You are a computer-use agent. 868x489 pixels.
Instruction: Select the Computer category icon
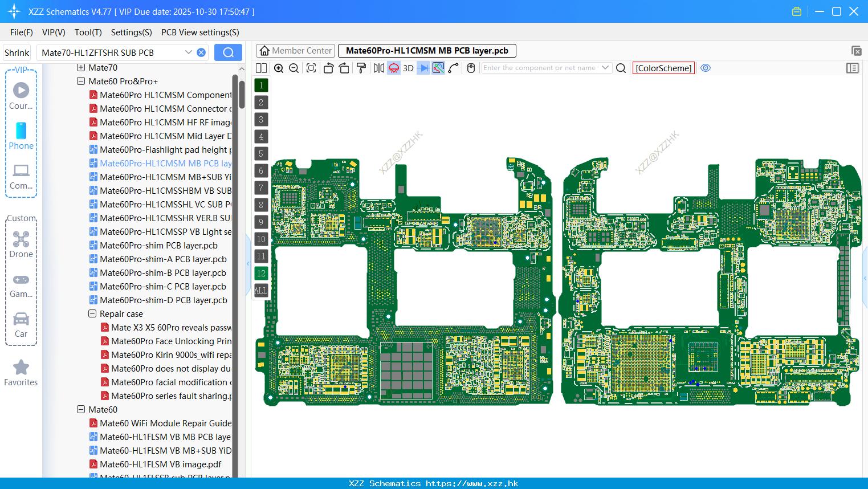pyautogui.click(x=21, y=176)
